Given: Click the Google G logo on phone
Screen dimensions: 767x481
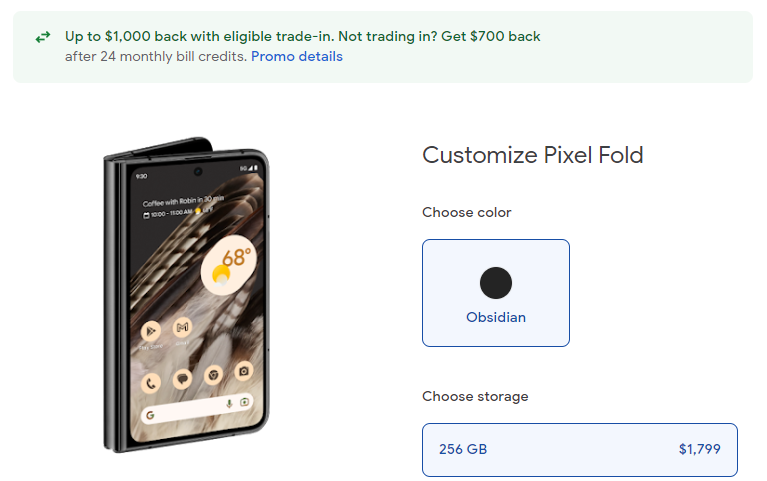Looking at the screenshot, I should click(150, 415).
